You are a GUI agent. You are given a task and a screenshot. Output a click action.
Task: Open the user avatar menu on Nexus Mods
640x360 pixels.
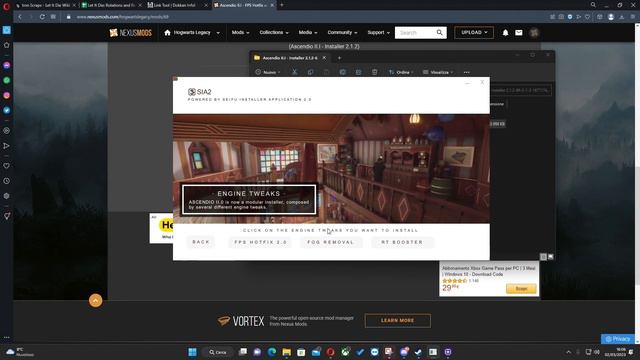pyautogui.click(x=534, y=33)
